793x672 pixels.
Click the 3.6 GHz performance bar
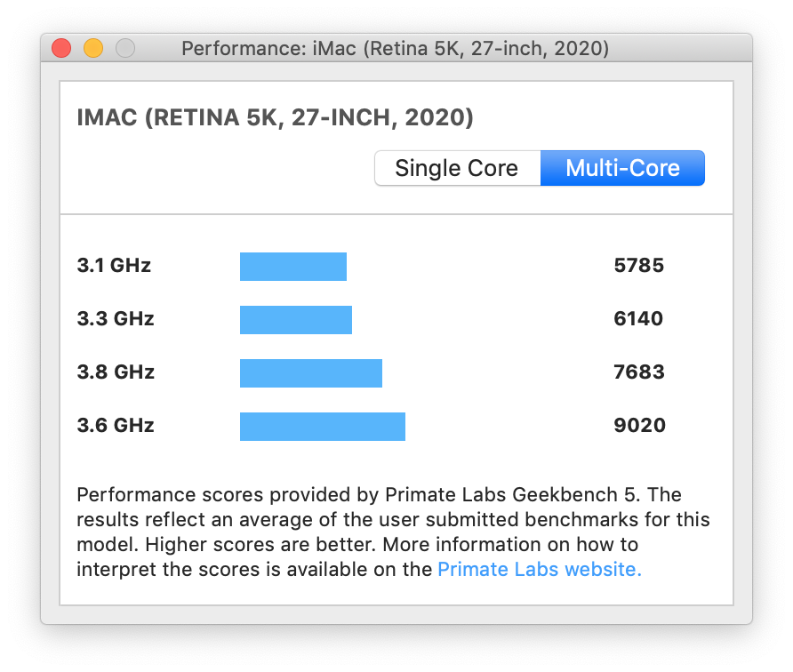(323, 427)
